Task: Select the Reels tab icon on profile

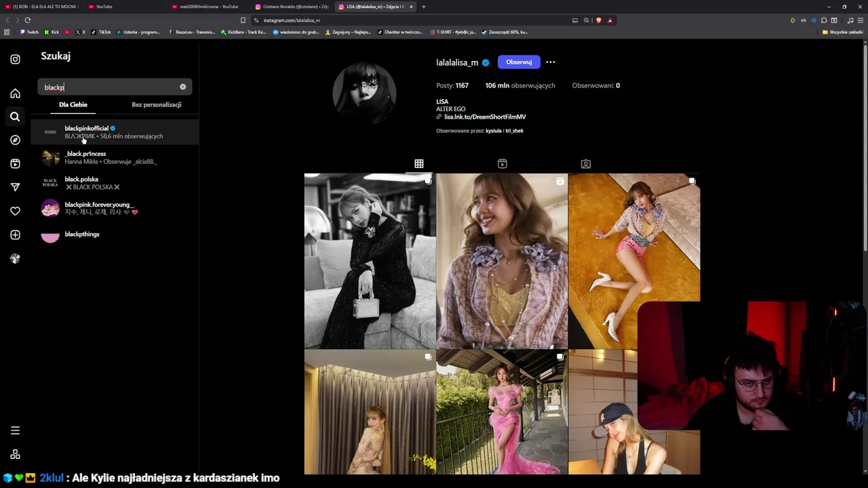Action: (x=502, y=163)
